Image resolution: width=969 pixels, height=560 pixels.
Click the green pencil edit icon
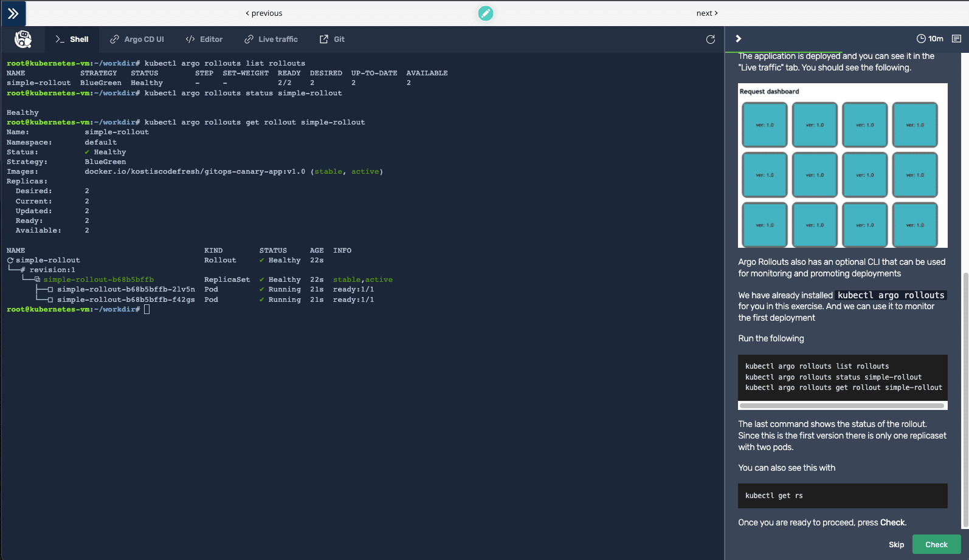[x=485, y=13]
